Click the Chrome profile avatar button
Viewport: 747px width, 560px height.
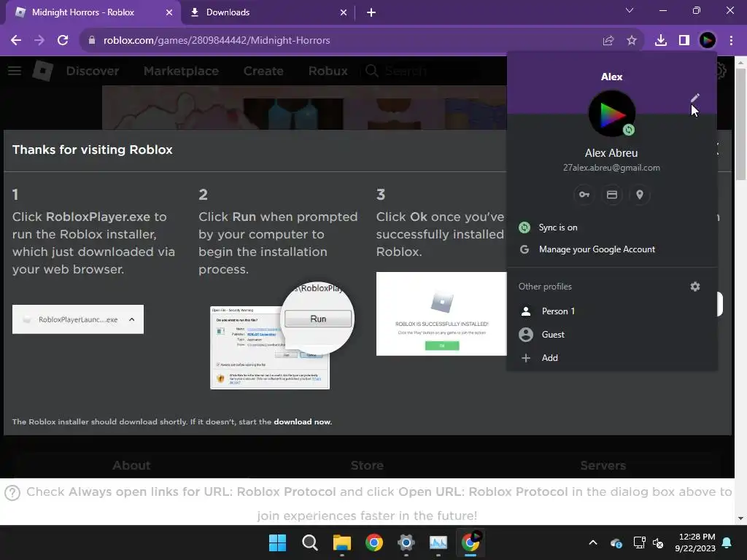point(708,41)
